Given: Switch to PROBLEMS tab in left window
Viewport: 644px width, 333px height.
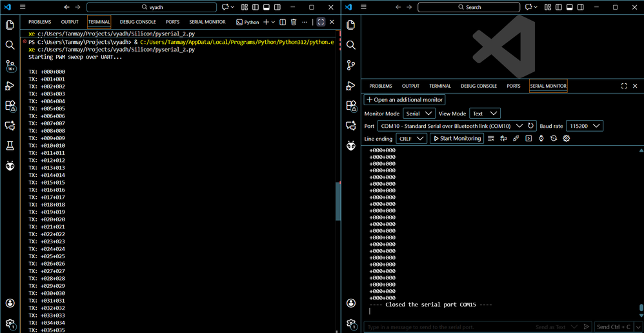Looking at the screenshot, I should click(40, 22).
